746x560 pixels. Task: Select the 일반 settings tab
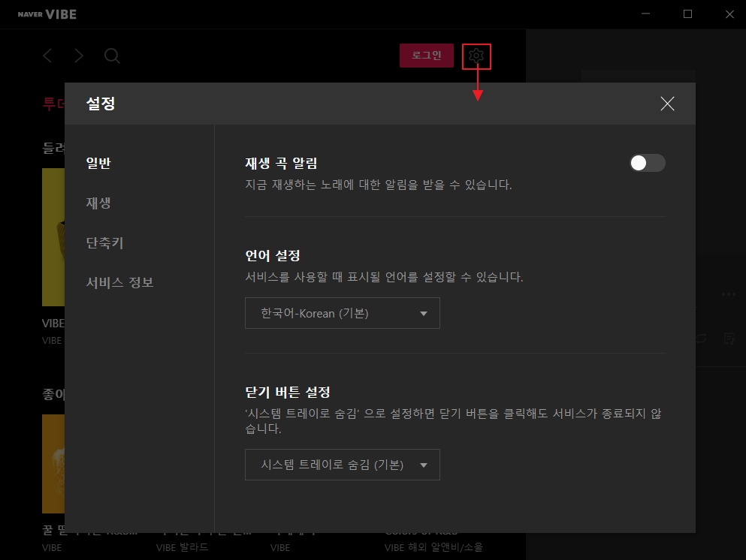click(98, 163)
